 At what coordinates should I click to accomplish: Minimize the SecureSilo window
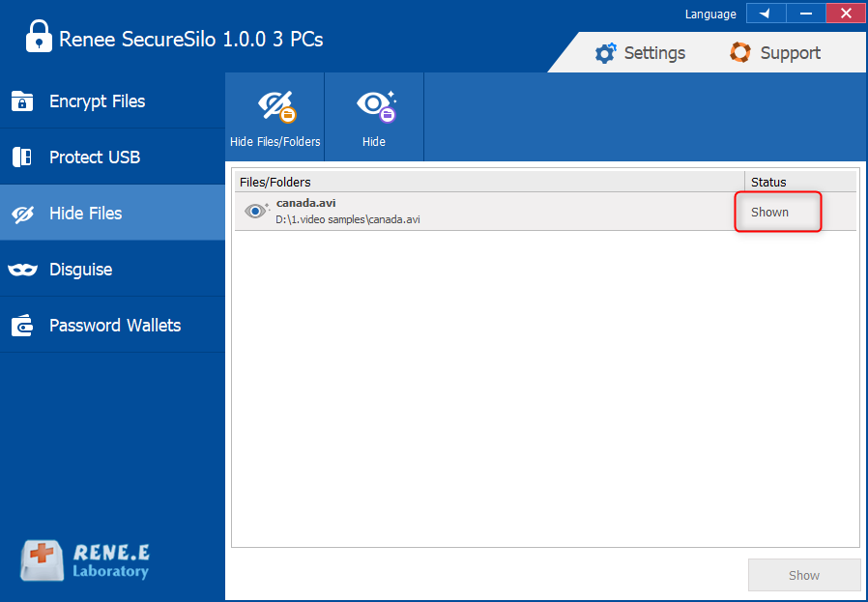pos(805,14)
